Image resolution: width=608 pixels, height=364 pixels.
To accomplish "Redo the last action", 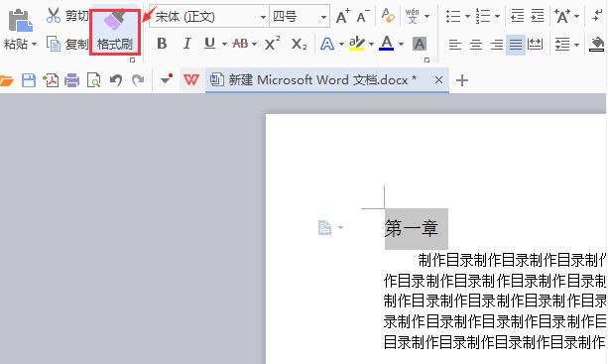I will click(138, 80).
